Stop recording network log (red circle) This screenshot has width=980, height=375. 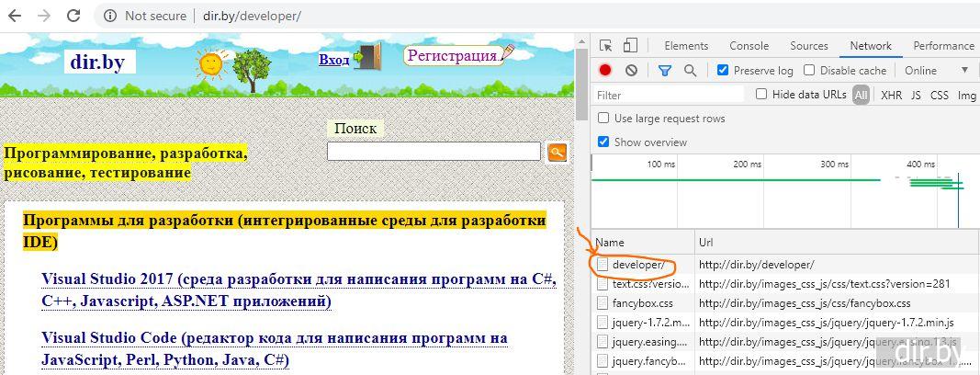pos(605,71)
